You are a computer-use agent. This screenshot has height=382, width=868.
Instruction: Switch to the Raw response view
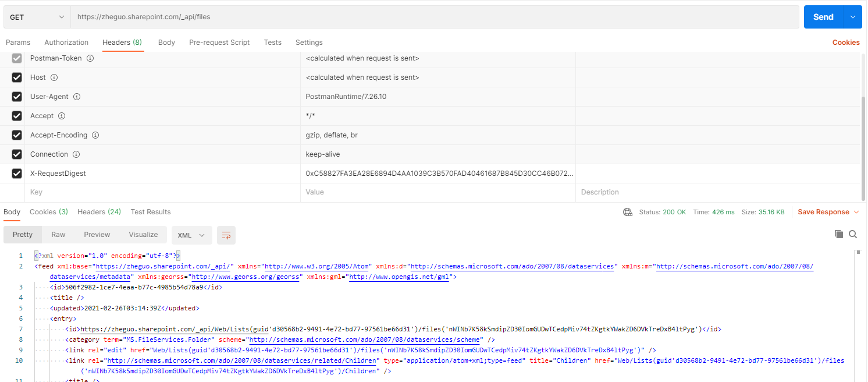58,234
